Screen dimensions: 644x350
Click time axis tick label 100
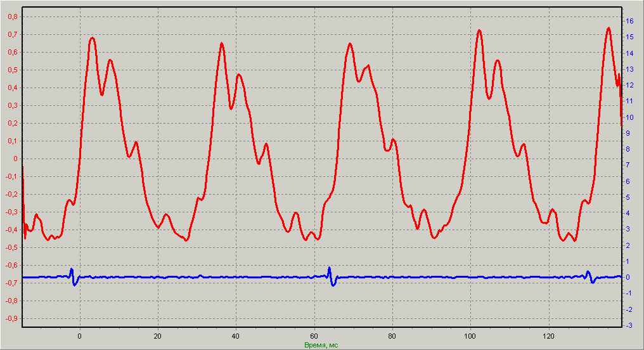470,336
